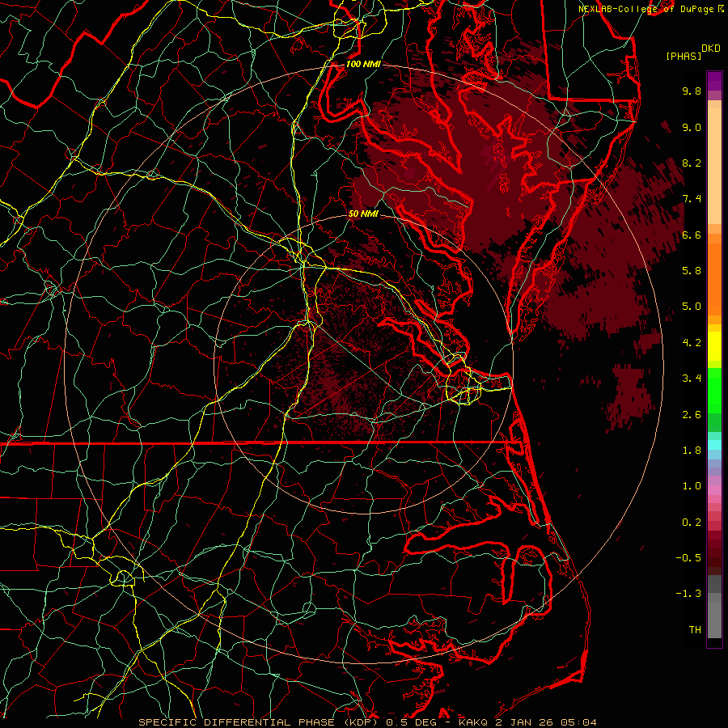The image size is (728, 728).
Task: Select the -0.5 legend scale value
Action: pyautogui.click(x=688, y=558)
